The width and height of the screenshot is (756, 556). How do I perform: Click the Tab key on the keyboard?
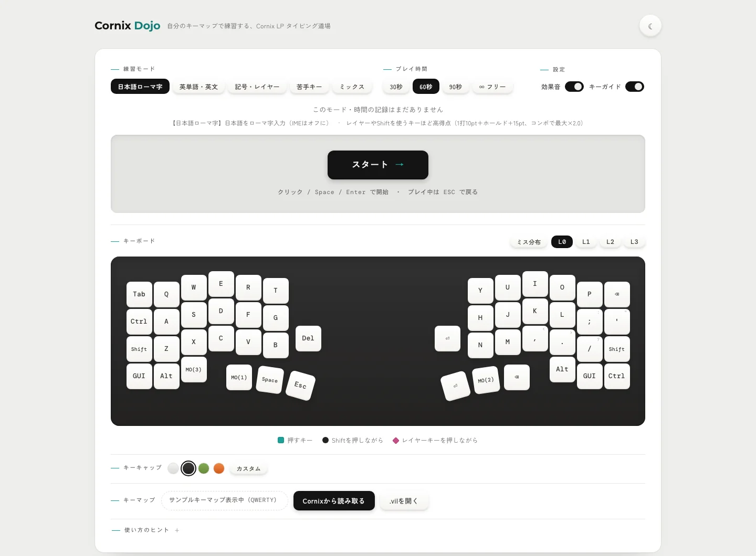[x=139, y=294]
